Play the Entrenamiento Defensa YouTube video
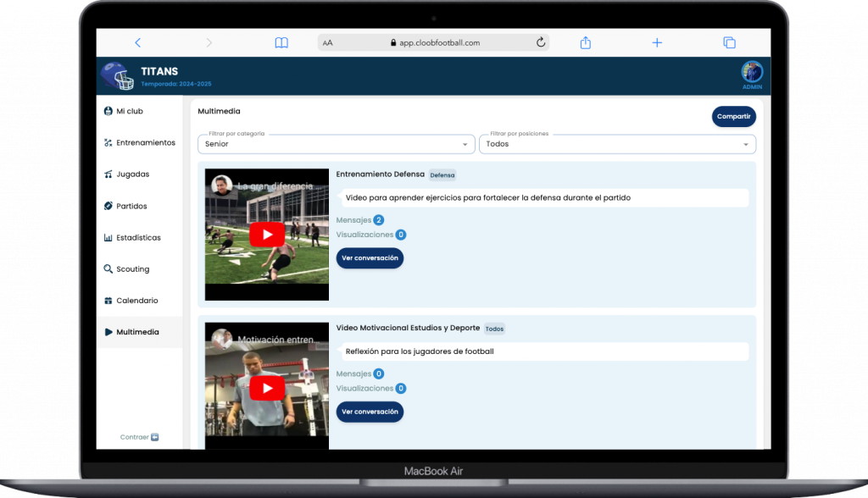The image size is (868, 498). tap(267, 235)
